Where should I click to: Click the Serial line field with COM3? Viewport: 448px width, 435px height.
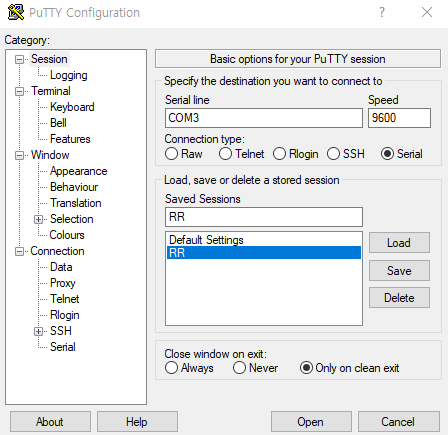coord(264,118)
